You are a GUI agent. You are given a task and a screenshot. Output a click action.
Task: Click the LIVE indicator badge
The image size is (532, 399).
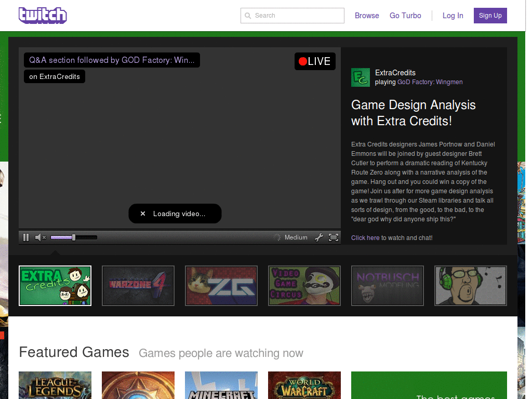[315, 61]
